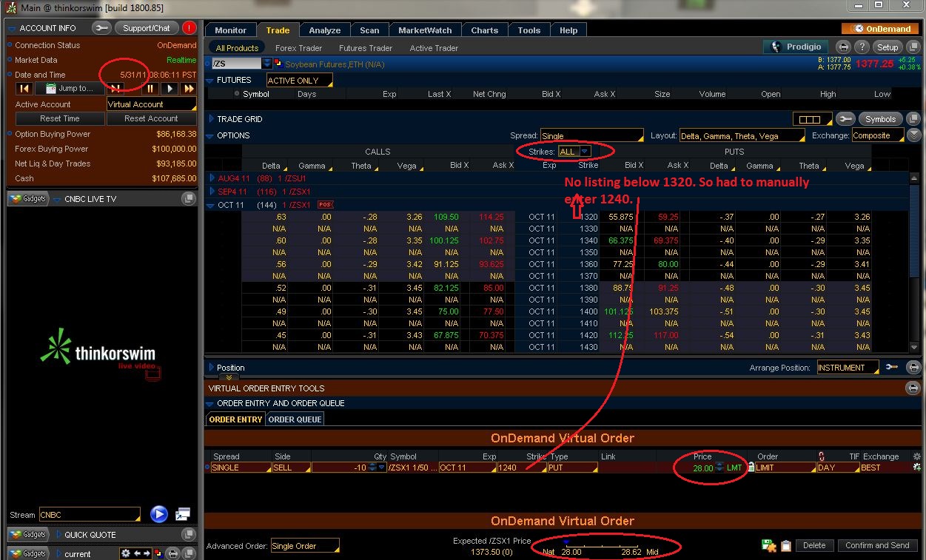
Task: Click Reset Account button
Action: pos(151,118)
